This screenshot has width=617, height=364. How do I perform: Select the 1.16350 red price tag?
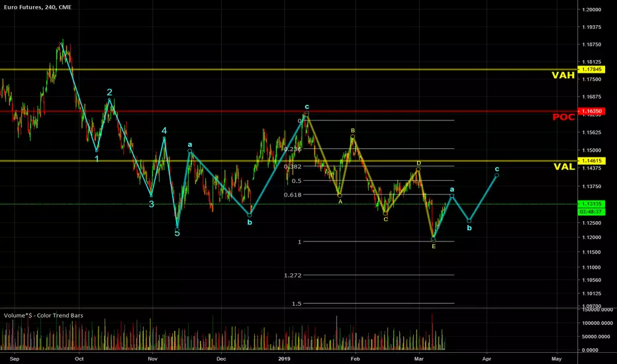point(591,111)
